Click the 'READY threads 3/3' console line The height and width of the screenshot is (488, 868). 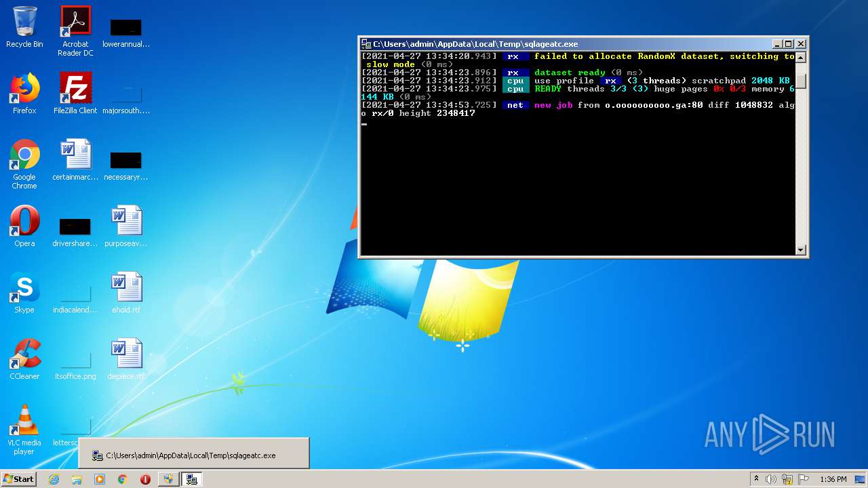pyautogui.click(x=578, y=89)
